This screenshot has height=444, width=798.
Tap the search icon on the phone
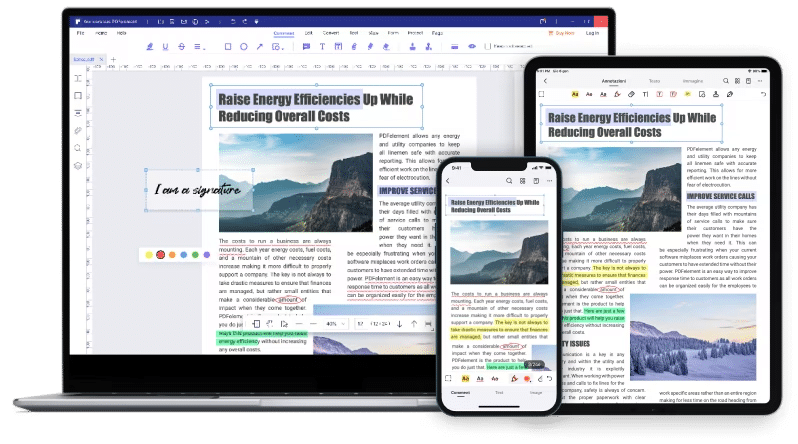pos(509,181)
